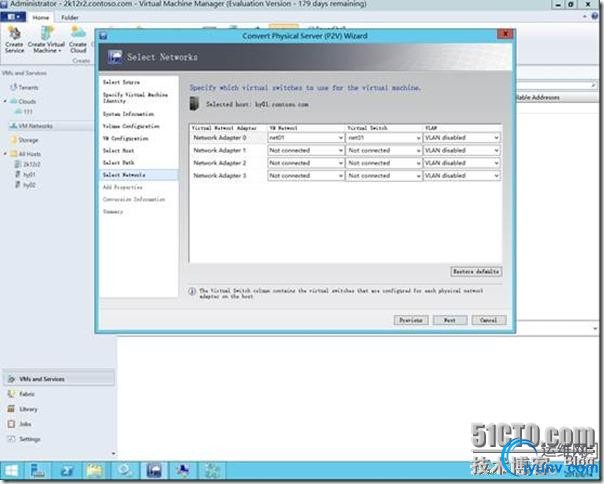The image size is (604, 484).
Task: Click the Create Virtual Machine ribbon icon
Action: click(46, 40)
